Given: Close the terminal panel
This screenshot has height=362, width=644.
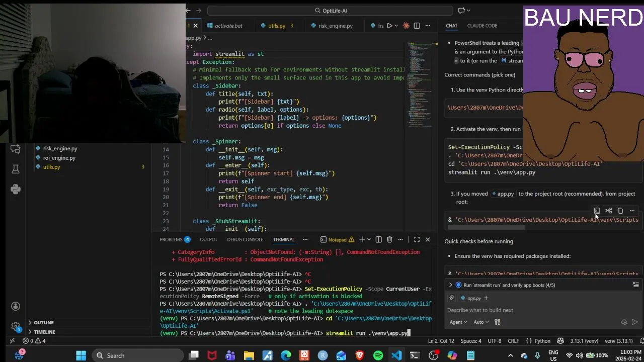Looking at the screenshot, I should point(428,240).
